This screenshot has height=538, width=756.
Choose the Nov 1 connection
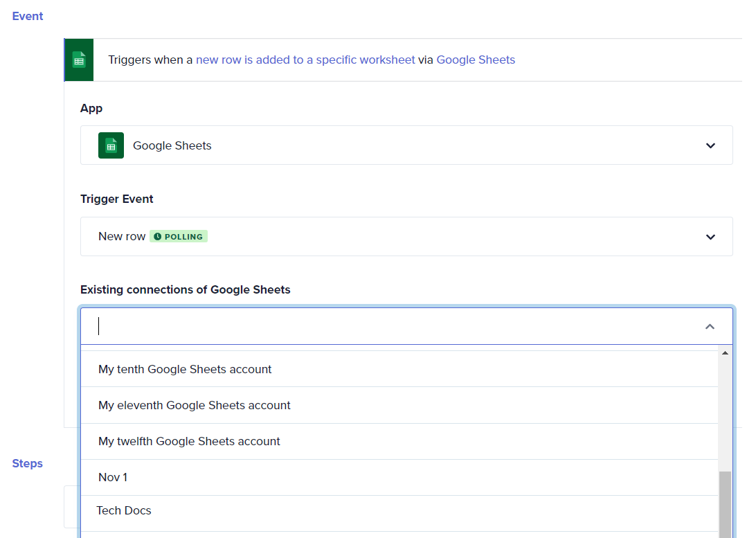point(399,477)
